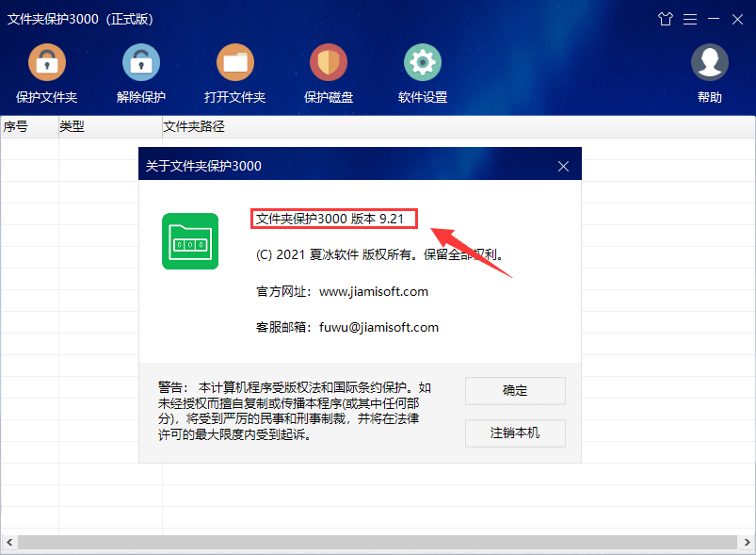This screenshot has width=756, height=555.
Task: Click the 文件夹路径 column header
Action: 458,127
